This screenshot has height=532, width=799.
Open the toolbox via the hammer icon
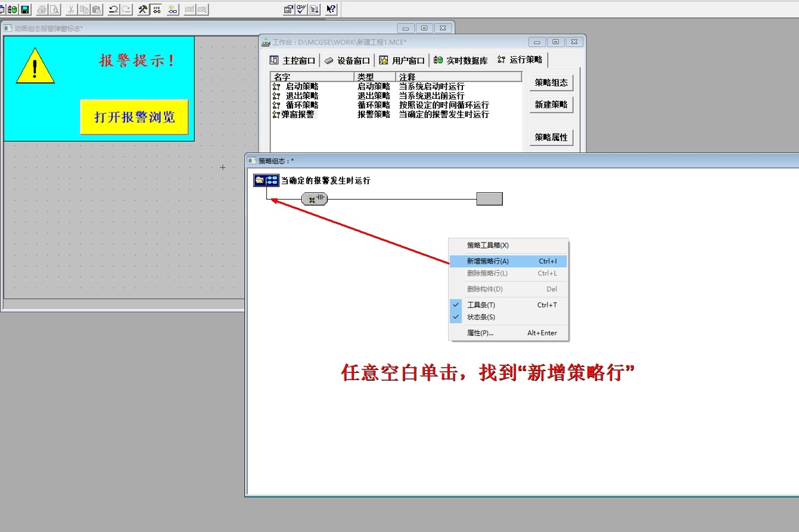142,9
